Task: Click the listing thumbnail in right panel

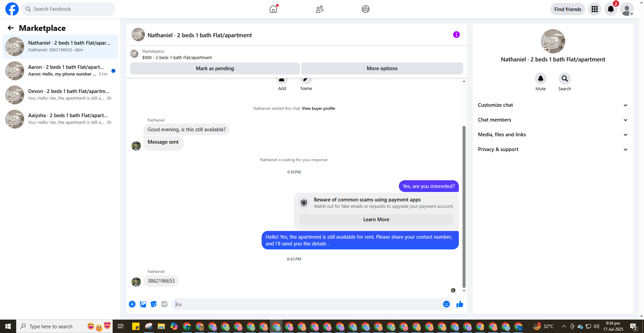Action: pyautogui.click(x=553, y=41)
